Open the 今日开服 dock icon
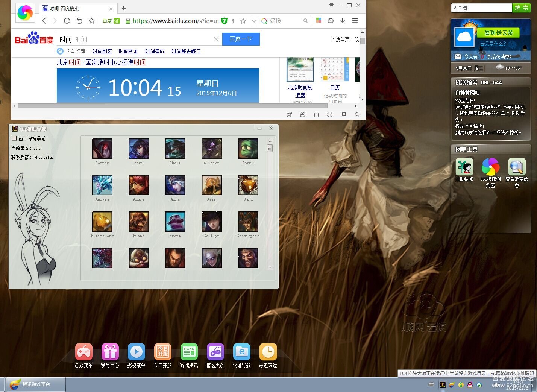537x392 pixels. pyautogui.click(x=163, y=352)
